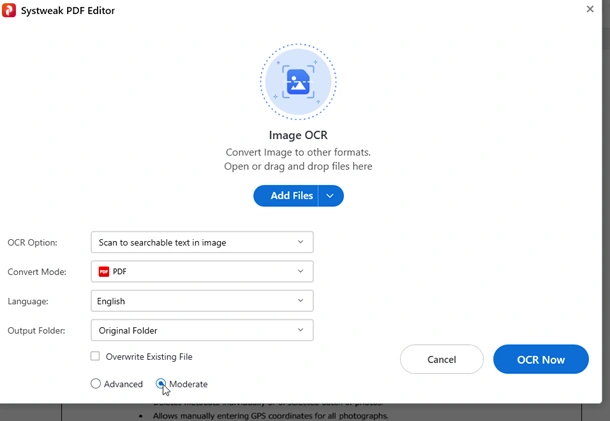Close the Image OCR dialog
Screen dimensions: 610x421
click(x=590, y=9)
